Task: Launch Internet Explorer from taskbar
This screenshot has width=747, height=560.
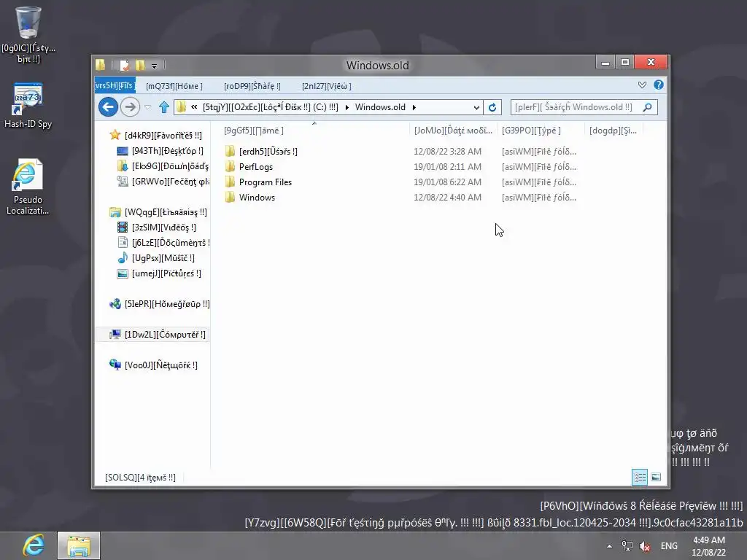Action: (x=34, y=545)
